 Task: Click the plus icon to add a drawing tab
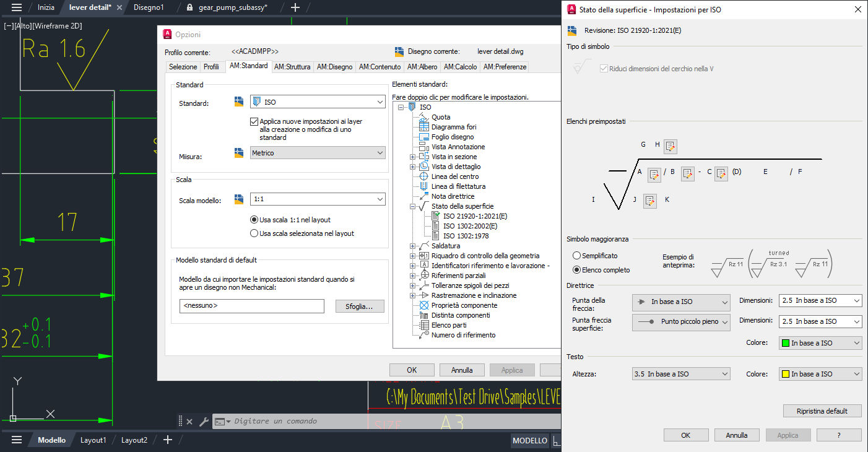pos(295,7)
